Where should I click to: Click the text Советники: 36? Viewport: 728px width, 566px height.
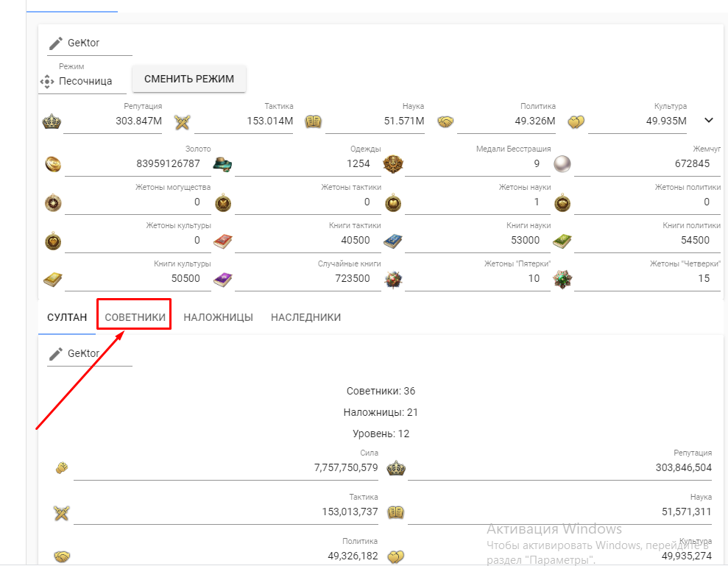point(381,391)
